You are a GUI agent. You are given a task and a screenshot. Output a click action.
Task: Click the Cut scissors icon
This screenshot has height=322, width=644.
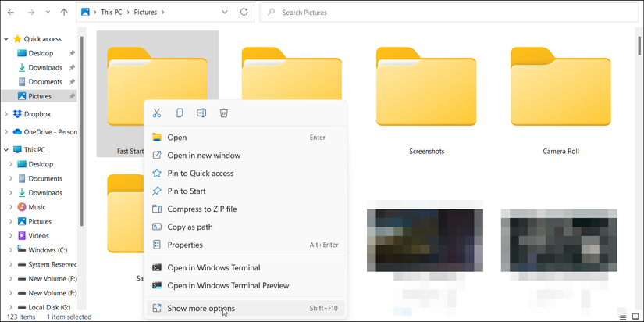156,113
